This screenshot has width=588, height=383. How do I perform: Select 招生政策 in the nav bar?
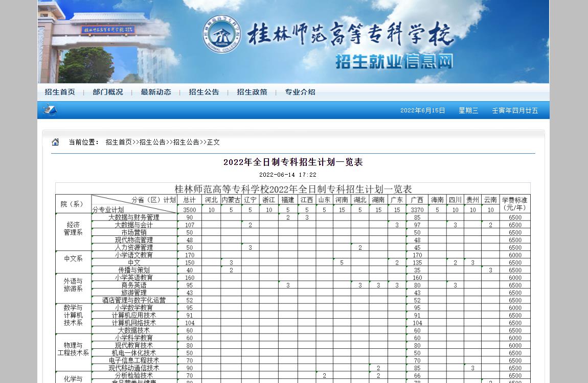pos(252,92)
